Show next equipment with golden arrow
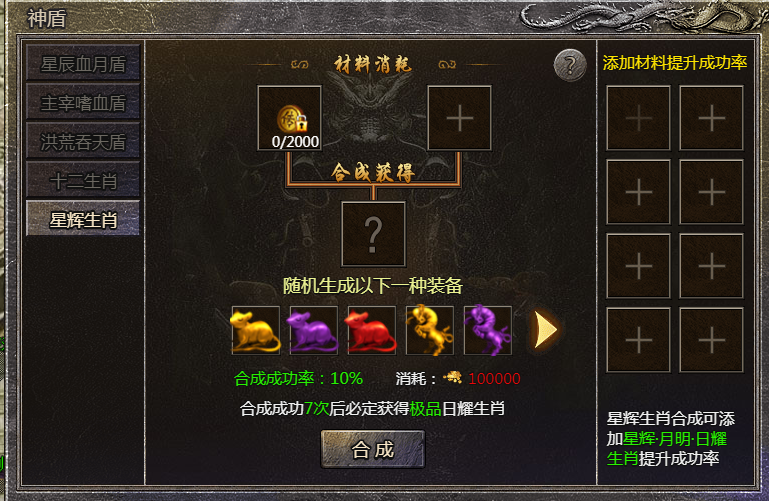 (545, 330)
